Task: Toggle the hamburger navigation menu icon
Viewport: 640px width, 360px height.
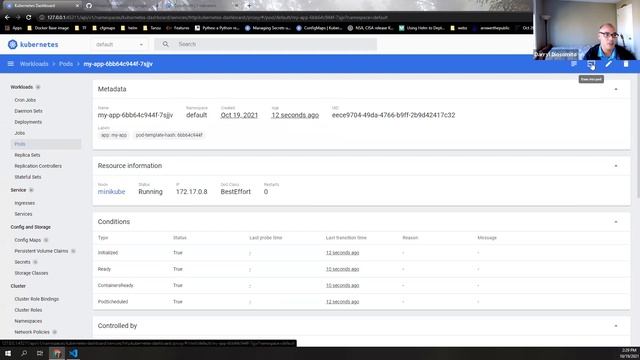Action: [x=11, y=64]
